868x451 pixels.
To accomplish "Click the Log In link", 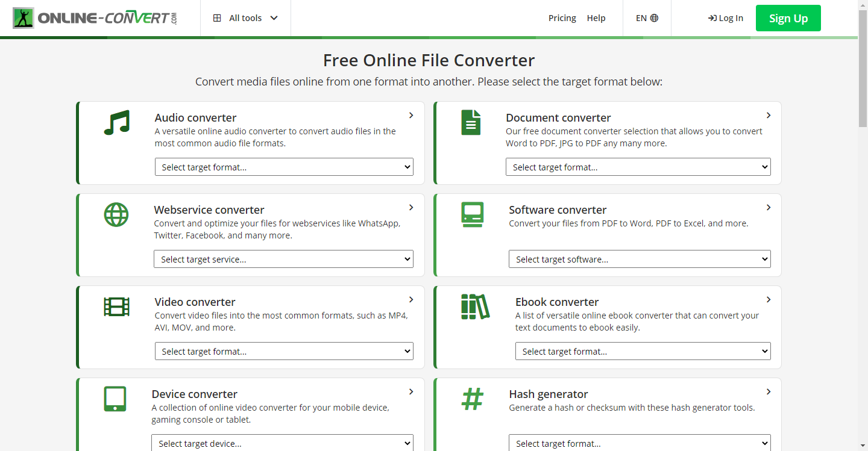I will (x=726, y=18).
